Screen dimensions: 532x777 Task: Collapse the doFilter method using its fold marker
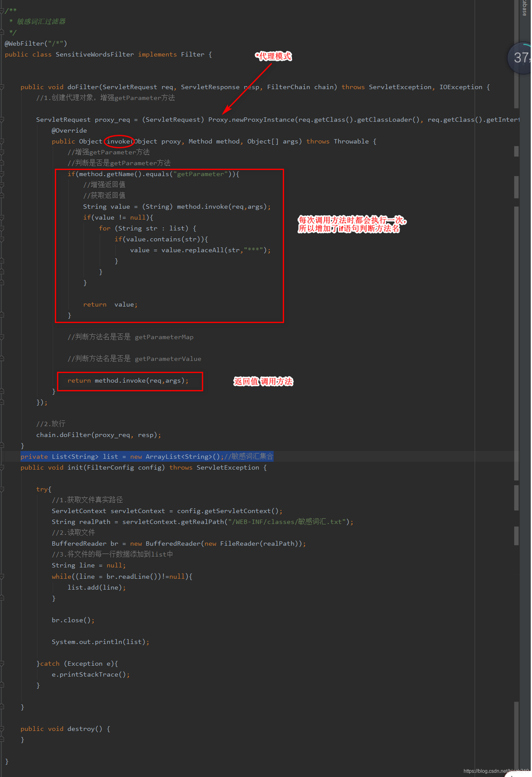[x=2, y=87]
